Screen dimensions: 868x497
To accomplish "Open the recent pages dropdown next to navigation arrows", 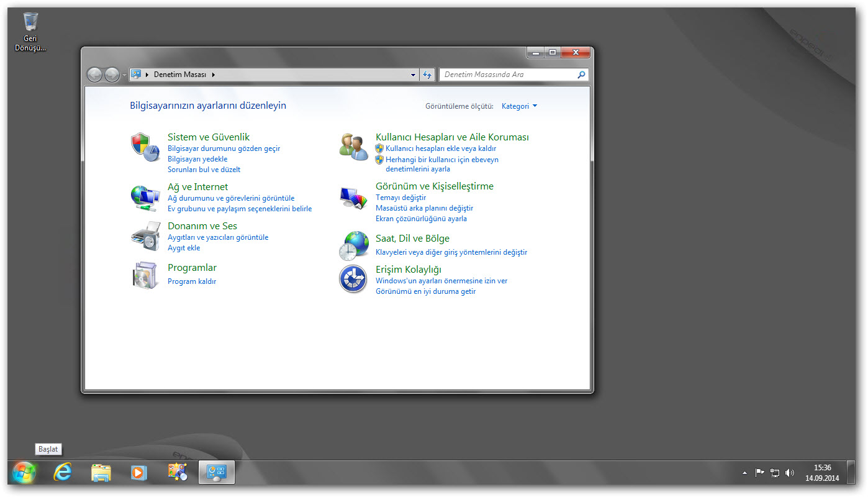I will [124, 75].
